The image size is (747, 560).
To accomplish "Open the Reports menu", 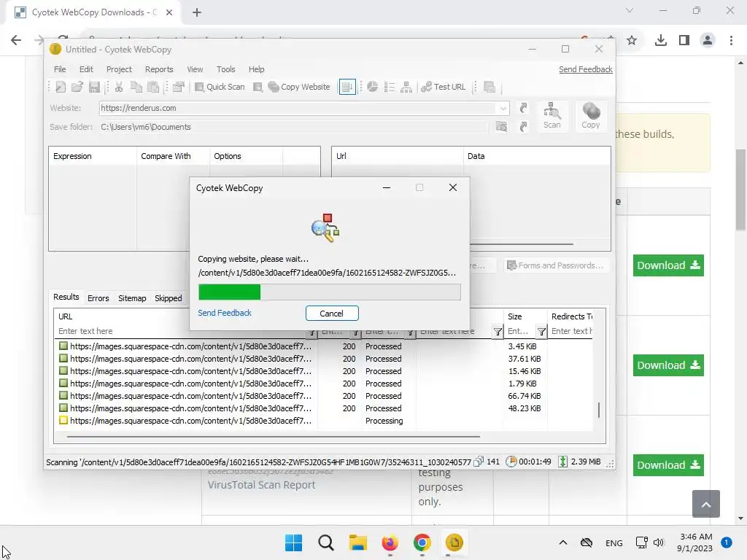I will pyautogui.click(x=159, y=69).
